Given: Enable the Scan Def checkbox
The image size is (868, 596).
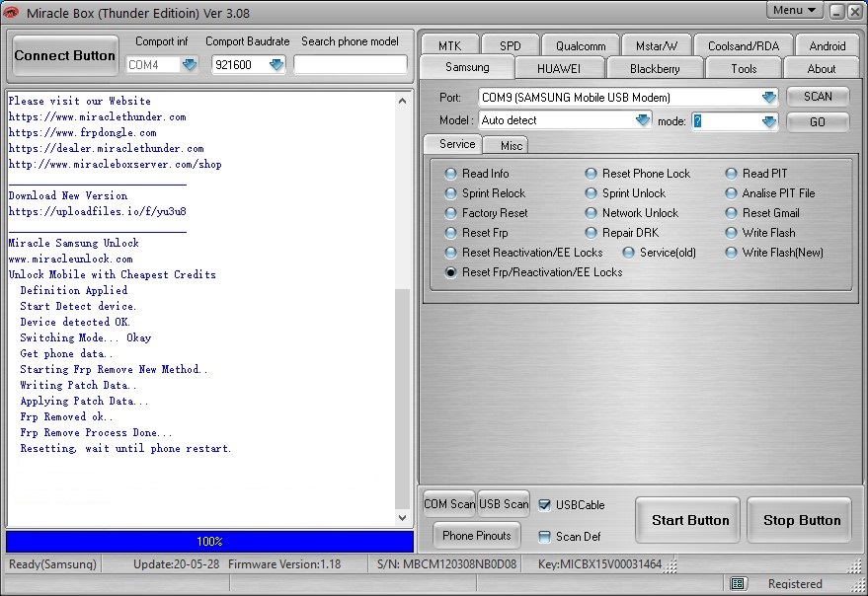Looking at the screenshot, I should pyautogui.click(x=545, y=536).
